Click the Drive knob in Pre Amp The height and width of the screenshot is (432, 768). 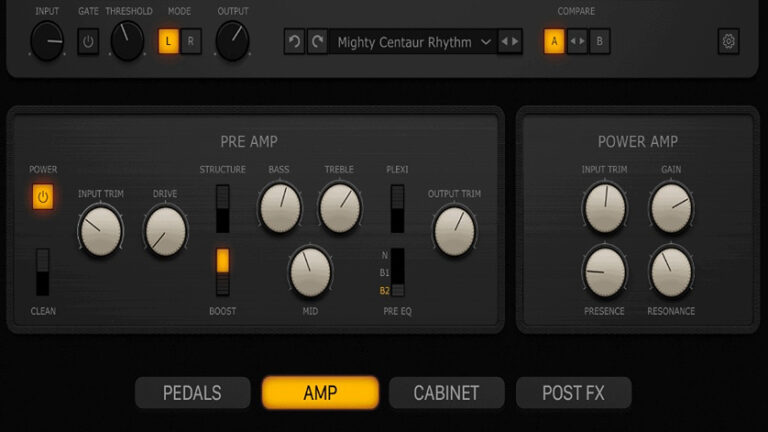click(x=166, y=232)
